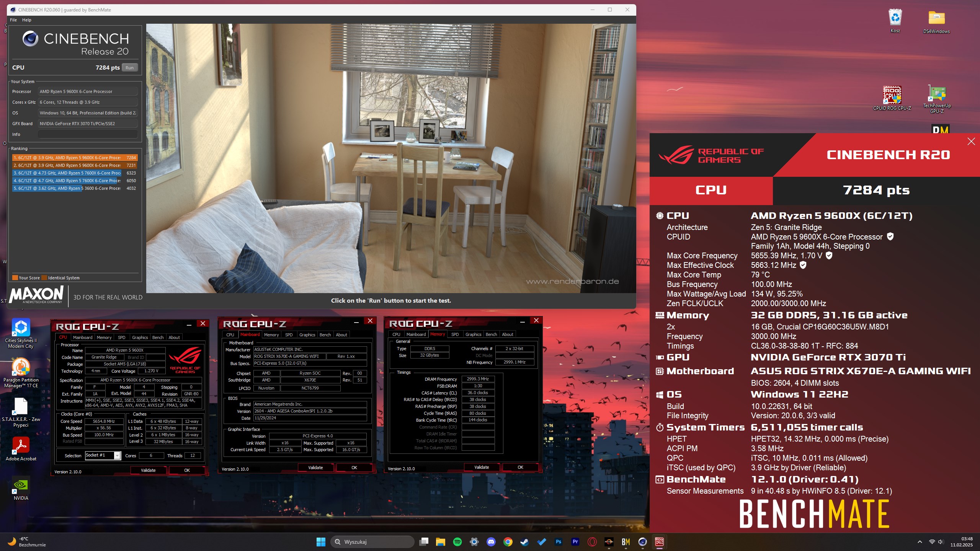Click the taskbar clock showing 03:48
The image size is (980, 551).
(962, 542)
